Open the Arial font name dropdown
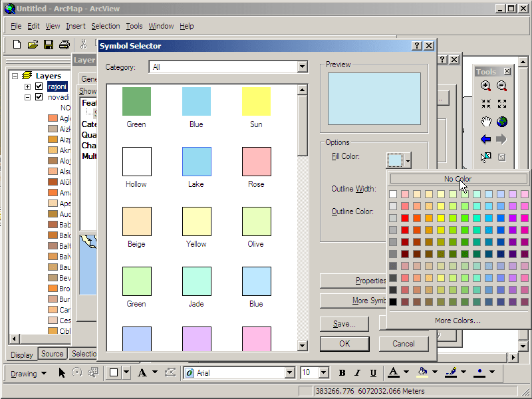This screenshot has height=399, width=532. pos(290,373)
